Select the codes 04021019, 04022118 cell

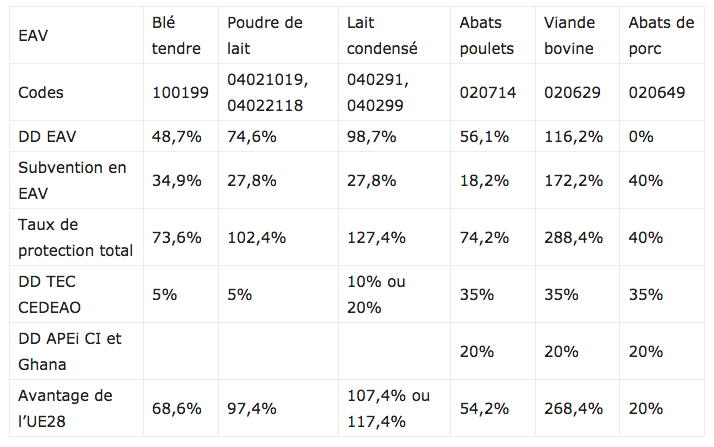click(x=268, y=93)
